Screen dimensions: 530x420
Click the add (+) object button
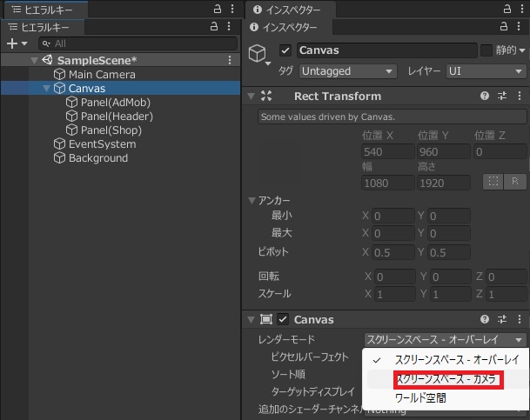point(17,43)
